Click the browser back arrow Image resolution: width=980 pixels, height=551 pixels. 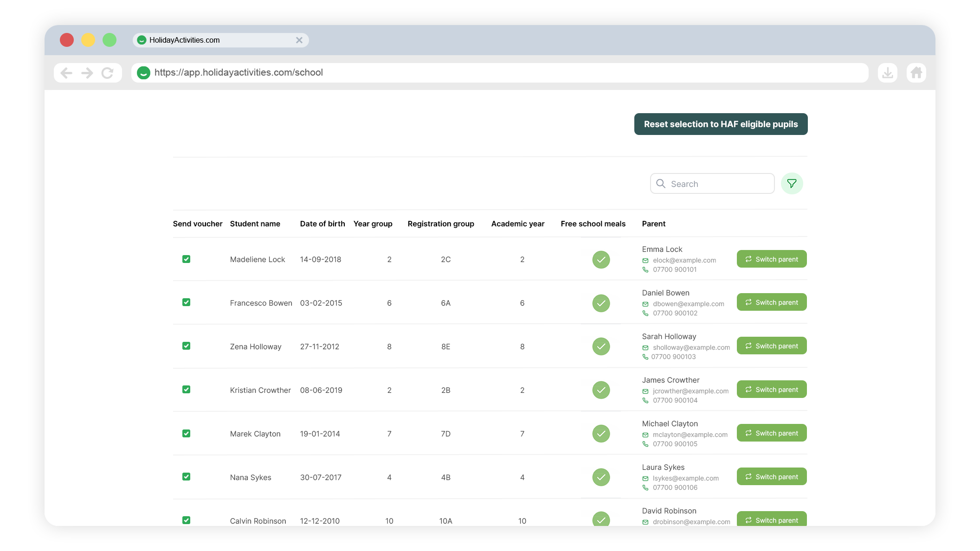66,73
